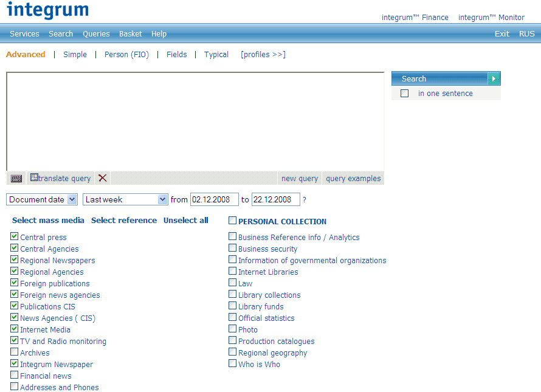Click the question mark help next to dates
The image size is (541, 392).
click(x=305, y=200)
